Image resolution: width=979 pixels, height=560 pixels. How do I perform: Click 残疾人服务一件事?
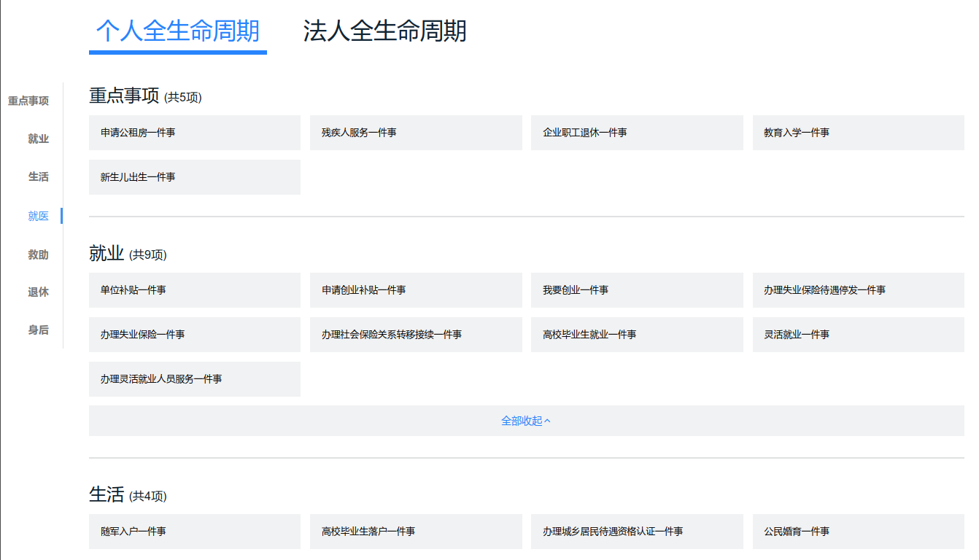point(415,133)
